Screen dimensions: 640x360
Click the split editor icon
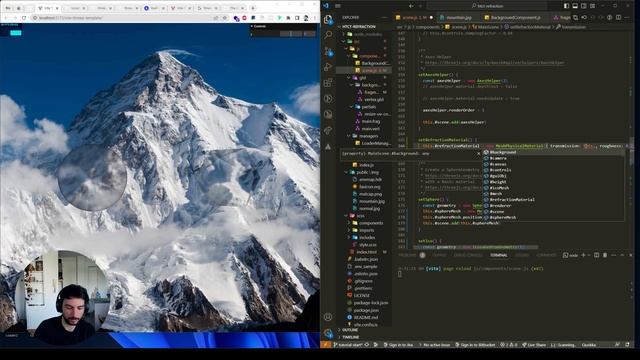619,18
